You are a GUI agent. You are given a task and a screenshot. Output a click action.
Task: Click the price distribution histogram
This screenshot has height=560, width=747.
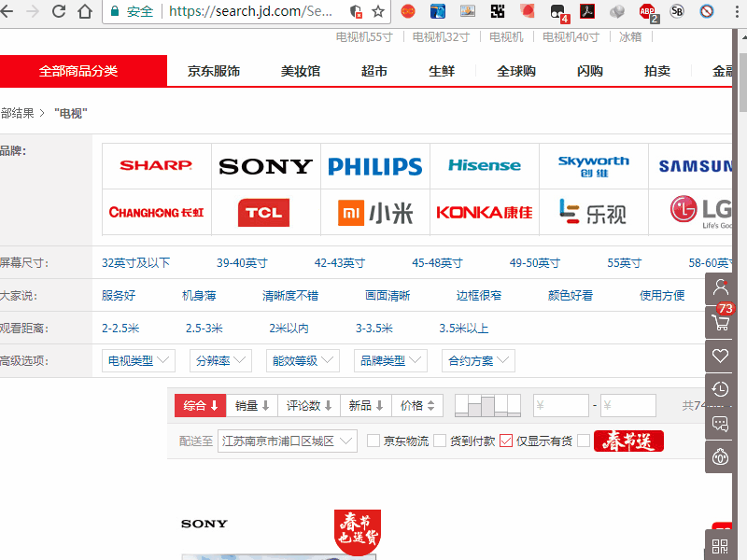[487, 406]
